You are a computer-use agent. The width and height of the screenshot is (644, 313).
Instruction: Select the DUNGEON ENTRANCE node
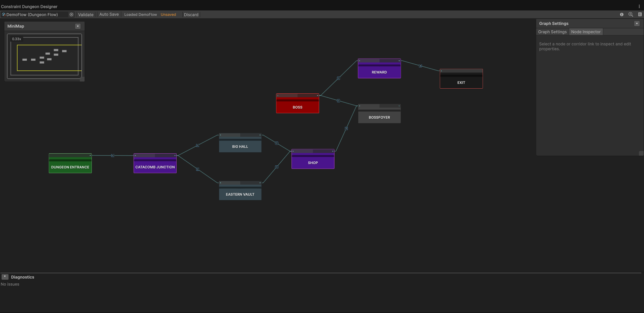70,163
